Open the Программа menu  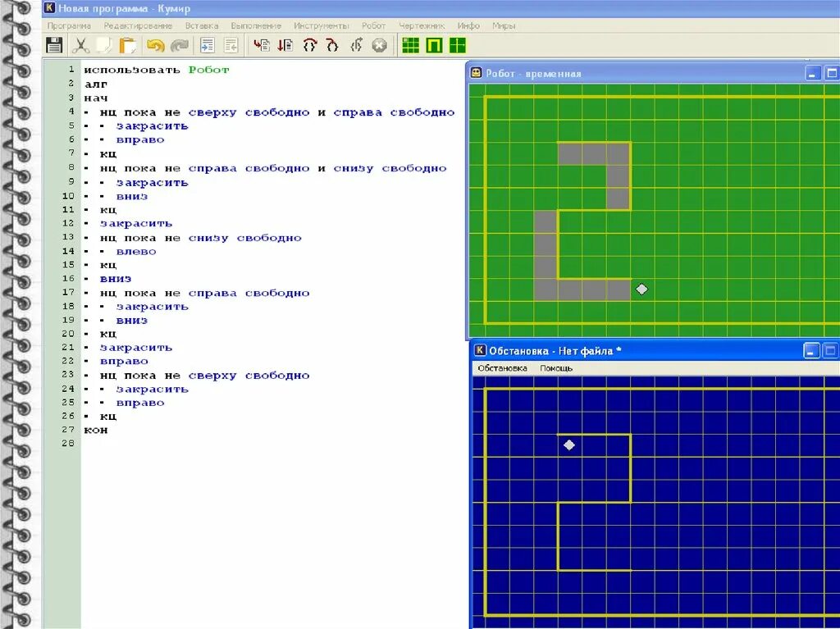coord(69,25)
